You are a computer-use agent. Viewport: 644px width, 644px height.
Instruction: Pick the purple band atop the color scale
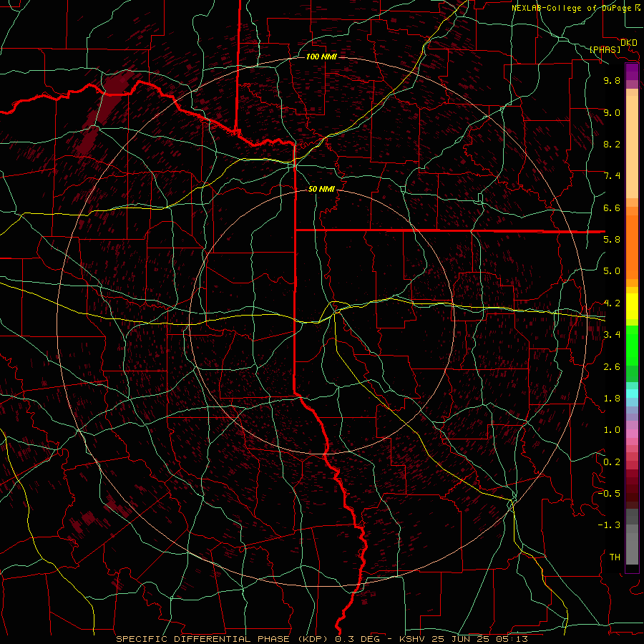coord(632,72)
